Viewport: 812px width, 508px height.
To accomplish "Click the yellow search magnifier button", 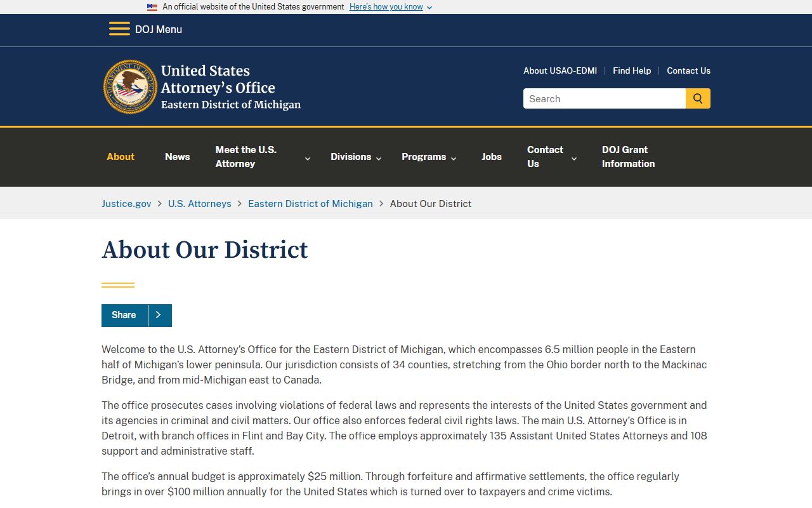I will tap(698, 98).
